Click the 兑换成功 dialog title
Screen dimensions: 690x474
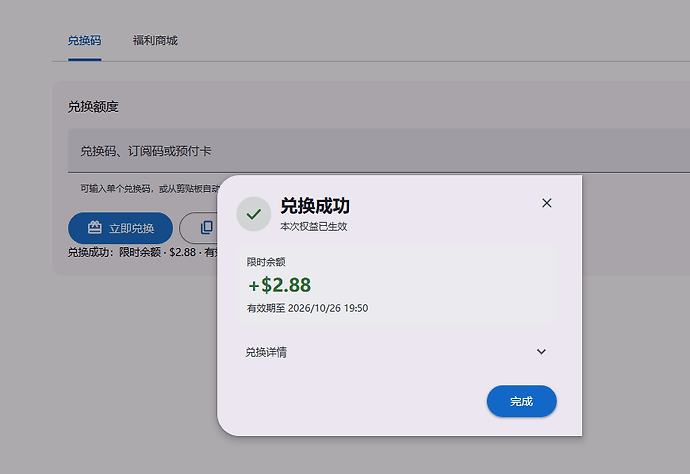tap(315, 206)
